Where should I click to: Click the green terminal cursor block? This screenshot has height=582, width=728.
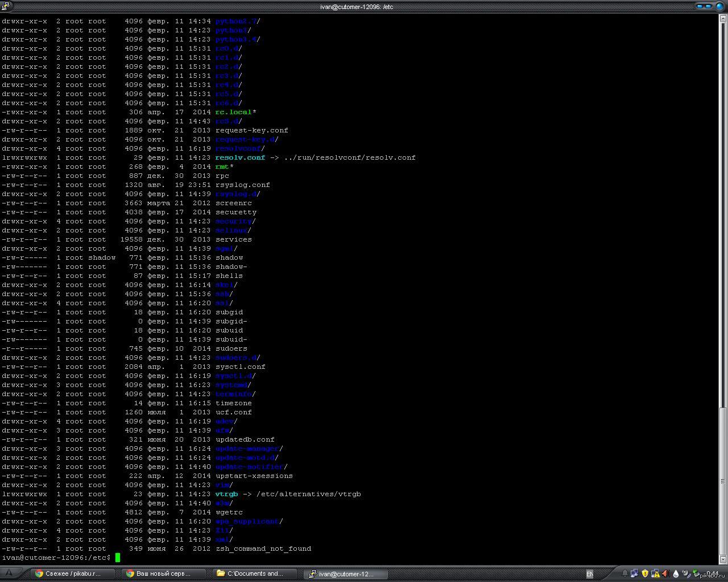click(x=118, y=558)
